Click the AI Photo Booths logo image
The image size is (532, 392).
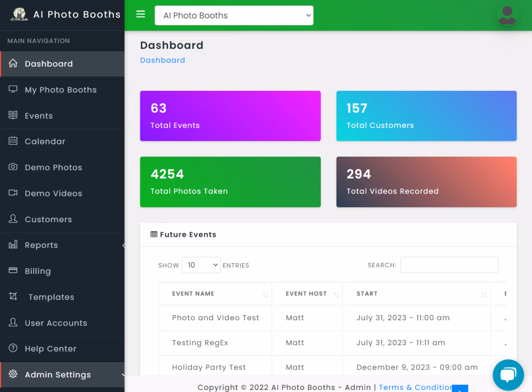[x=19, y=14]
